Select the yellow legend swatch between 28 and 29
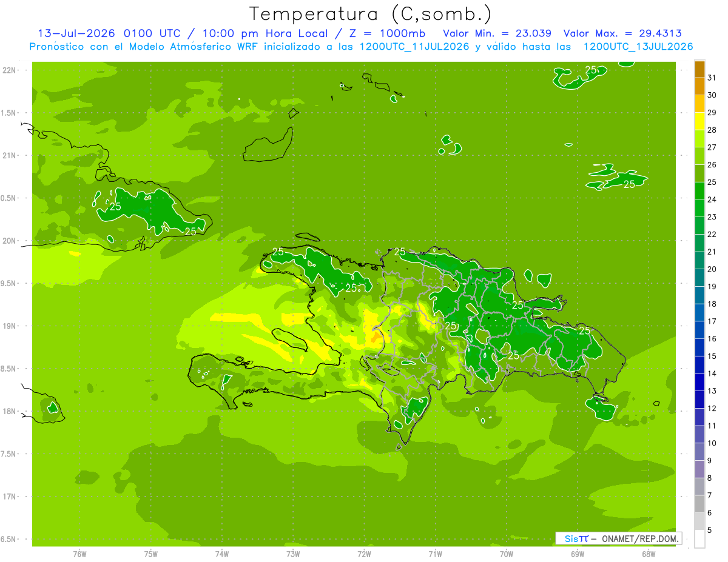The height and width of the screenshot is (562, 728). pyautogui.click(x=699, y=122)
